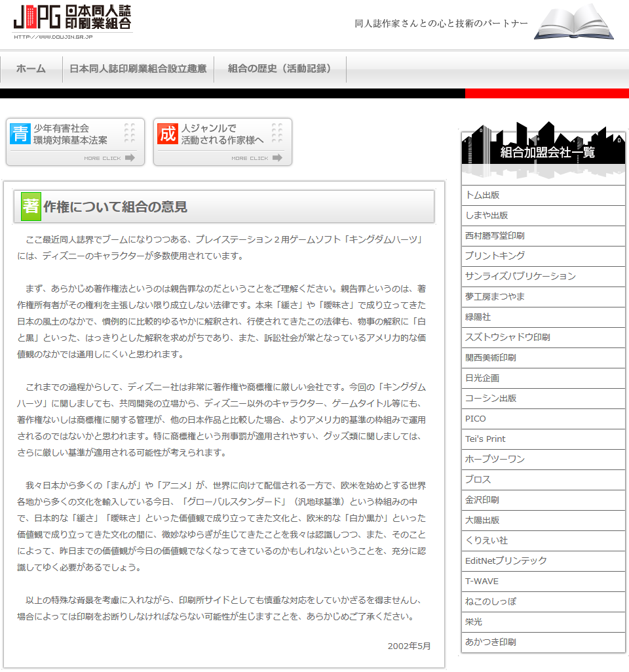Open the ホーム menu item

tap(31, 69)
